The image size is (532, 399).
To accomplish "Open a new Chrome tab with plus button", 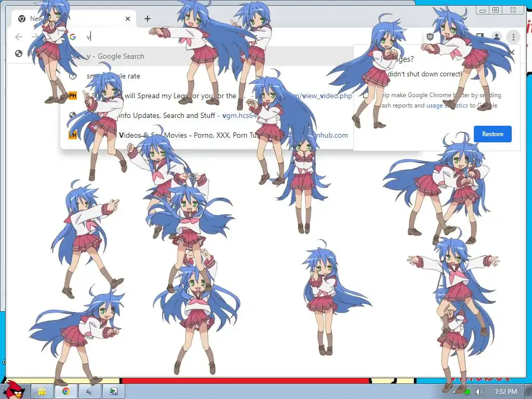I will 147,19.
